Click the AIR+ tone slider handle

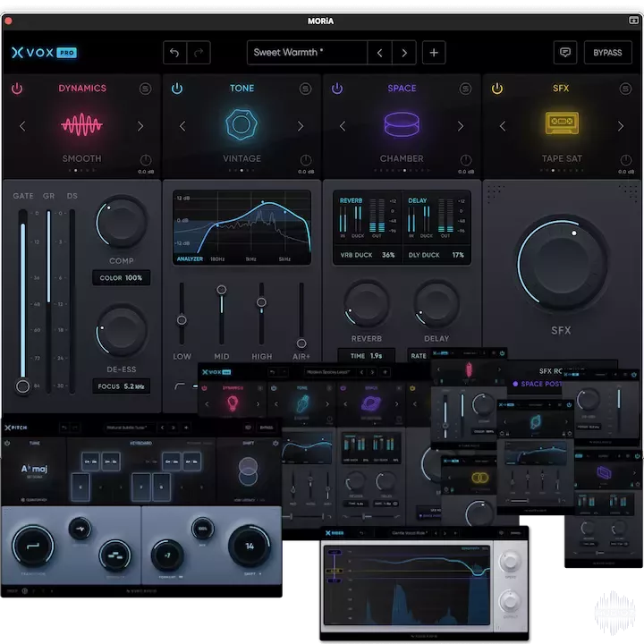point(301,343)
